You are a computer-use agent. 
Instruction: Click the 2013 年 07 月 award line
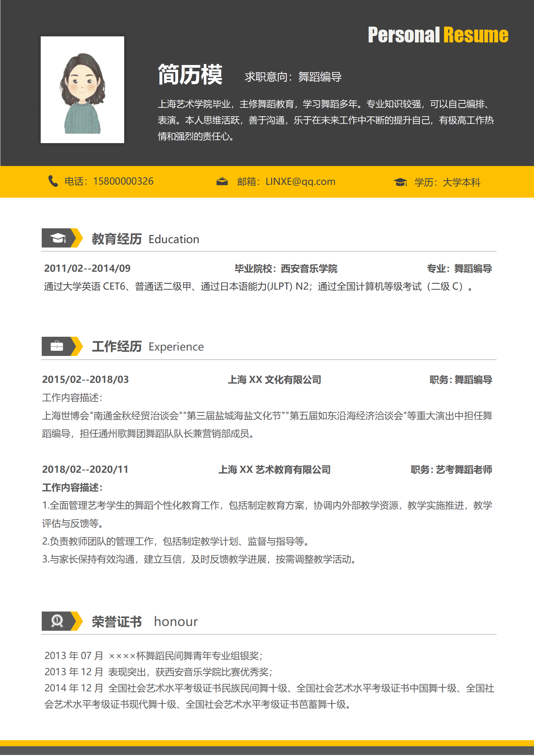tap(153, 656)
